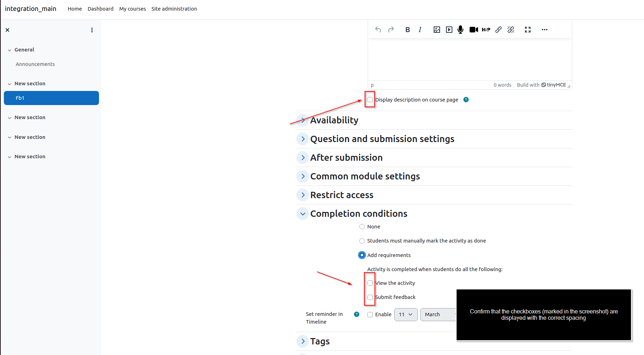
Task: Redo edit in the editor toolbar
Action: coord(391,30)
